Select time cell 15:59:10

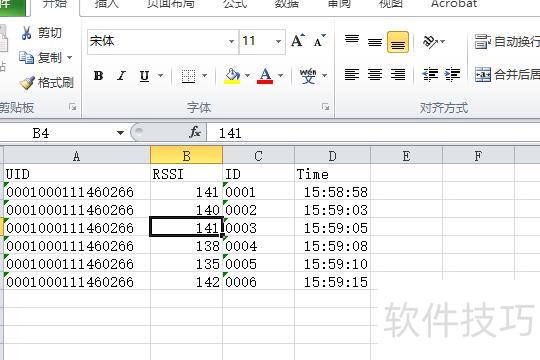[332, 264]
